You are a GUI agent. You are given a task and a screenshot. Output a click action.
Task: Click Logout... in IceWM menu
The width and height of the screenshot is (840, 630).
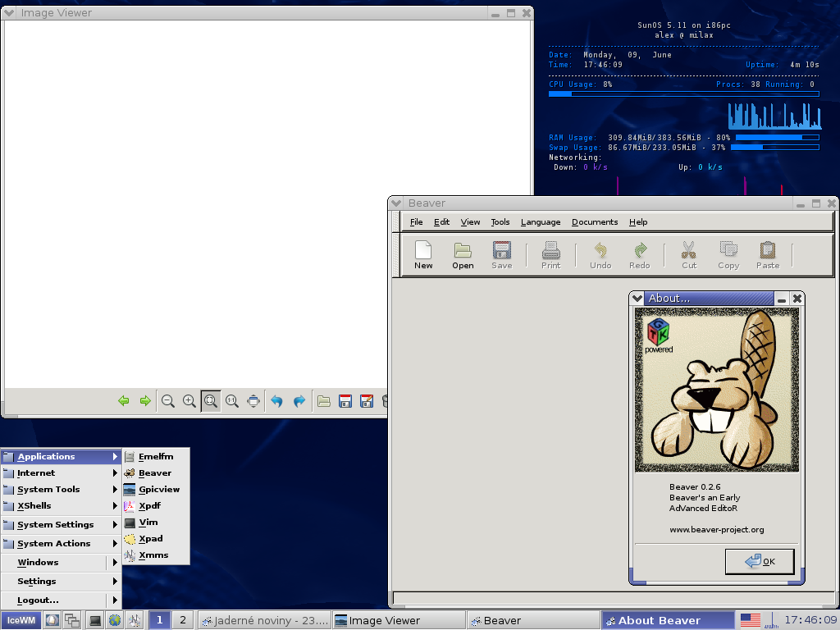coord(61,600)
